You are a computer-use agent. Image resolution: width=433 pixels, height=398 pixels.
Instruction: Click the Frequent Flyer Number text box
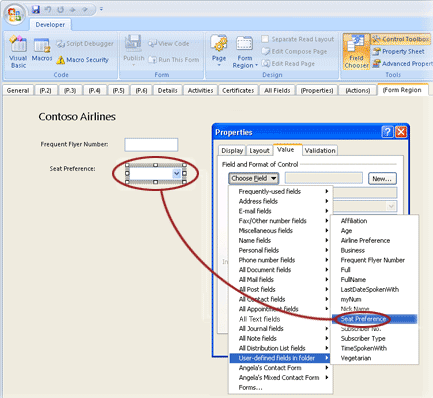pyautogui.click(x=151, y=145)
